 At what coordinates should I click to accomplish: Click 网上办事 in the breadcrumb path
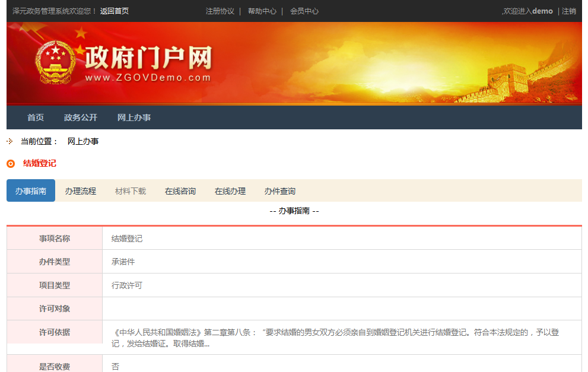[83, 141]
